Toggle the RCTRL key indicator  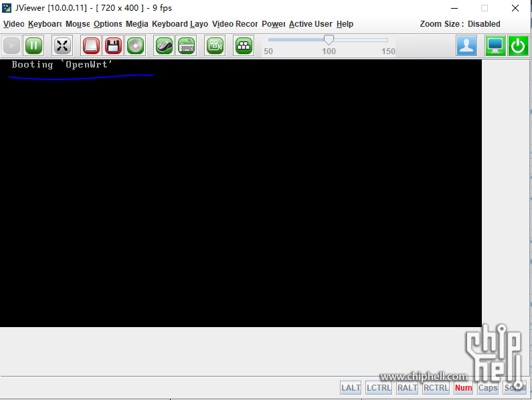pyautogui.click(x=436, y=388)
